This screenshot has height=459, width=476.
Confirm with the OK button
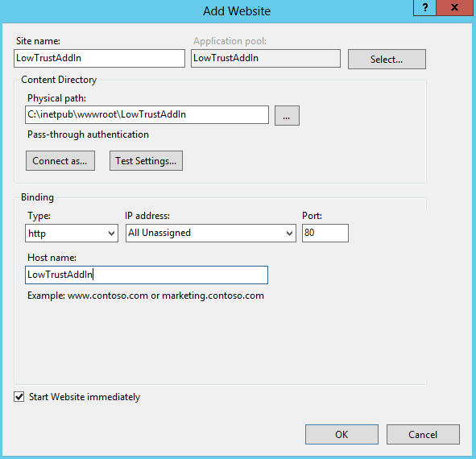point(341,434)
